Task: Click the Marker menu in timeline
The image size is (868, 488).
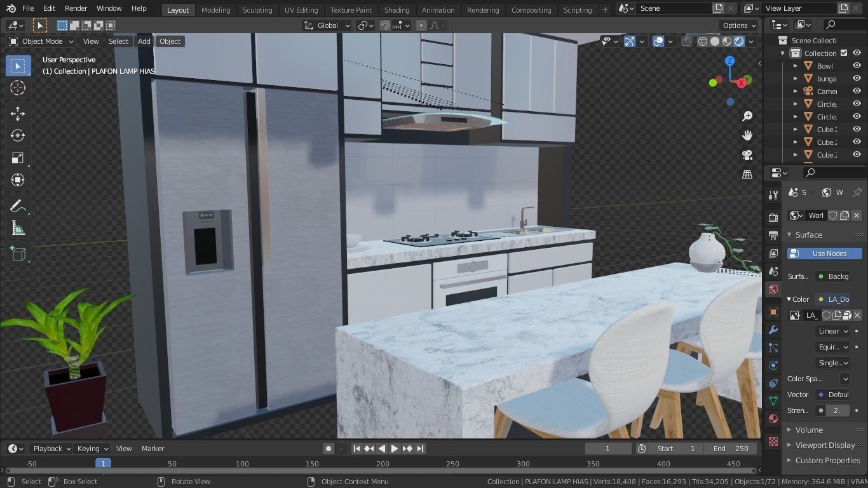Action: coord(153,449)
